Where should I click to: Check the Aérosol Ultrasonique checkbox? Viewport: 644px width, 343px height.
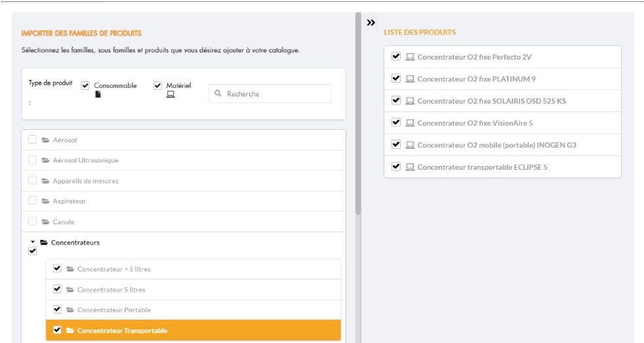pos(32,160)
